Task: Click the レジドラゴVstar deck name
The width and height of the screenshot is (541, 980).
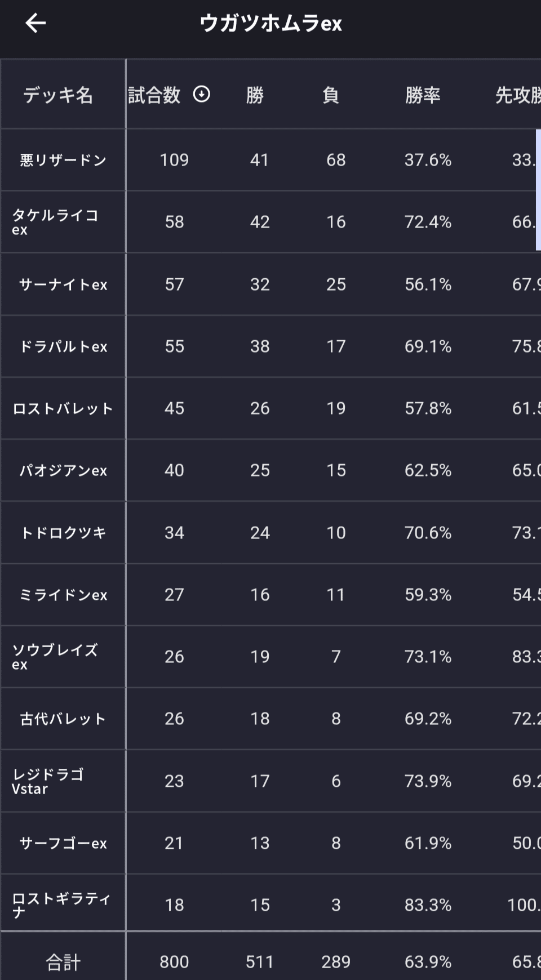Action: click(48, 781)
